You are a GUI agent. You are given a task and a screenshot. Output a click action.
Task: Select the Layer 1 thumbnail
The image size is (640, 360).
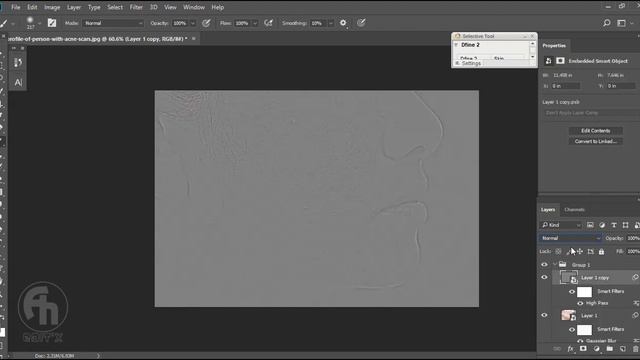(x=568, y=316)
